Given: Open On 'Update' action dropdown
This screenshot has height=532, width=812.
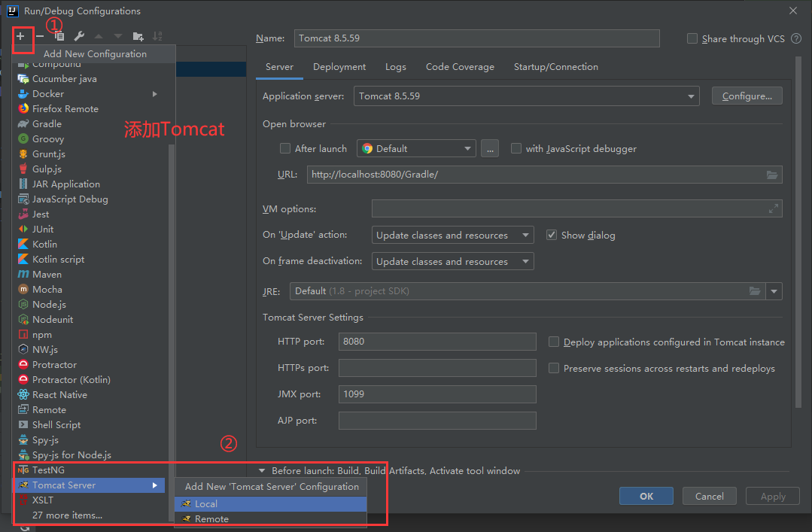Looking at the screenshot, I should click(452, 236).
